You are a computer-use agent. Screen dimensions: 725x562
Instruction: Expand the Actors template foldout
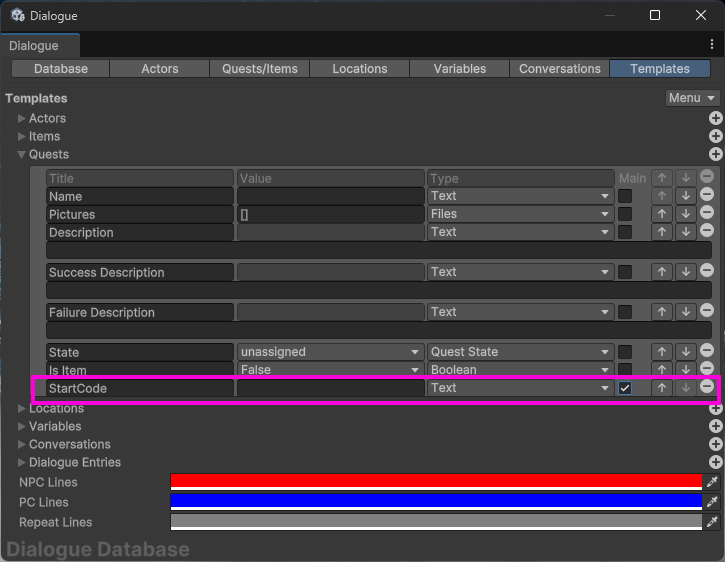click(x=21, y=118)
